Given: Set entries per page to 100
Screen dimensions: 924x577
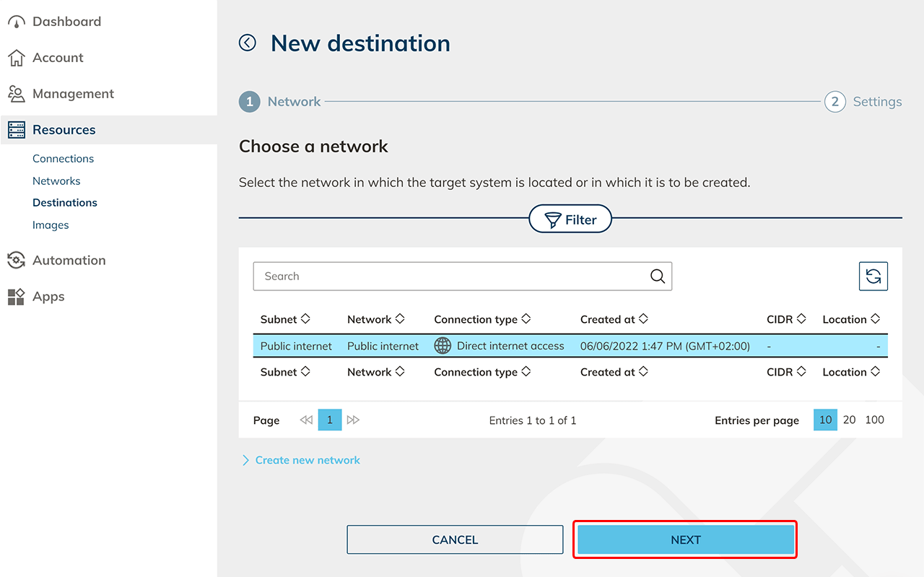Looking at the screenshot, I should click(x=874, y=420).
